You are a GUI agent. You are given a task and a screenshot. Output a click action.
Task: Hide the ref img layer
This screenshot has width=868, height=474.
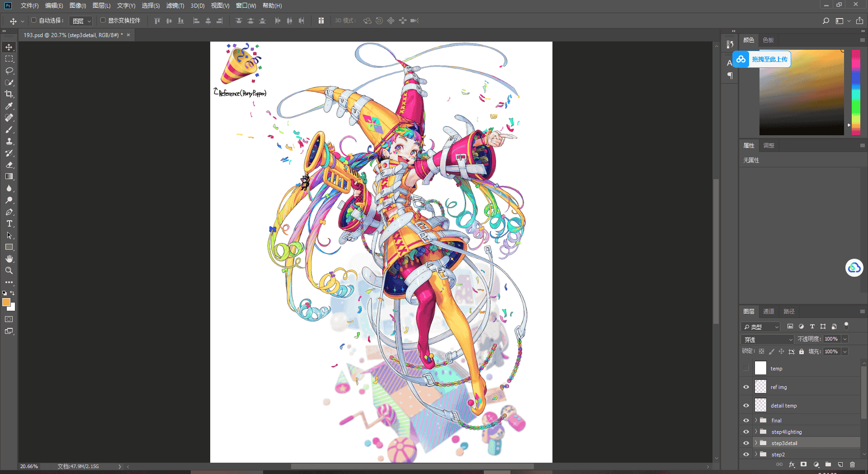pos(746,387)
